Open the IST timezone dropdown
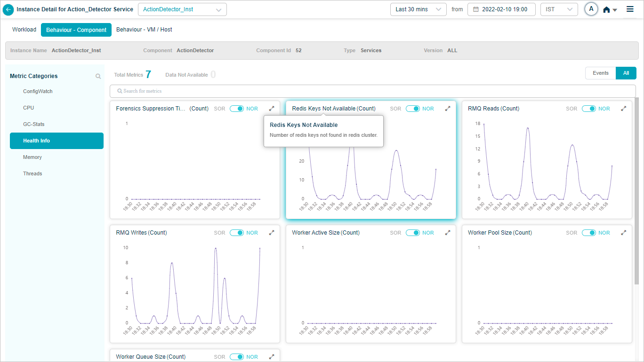Viewport: 644px width, 362px height. pyautogui.click(x=559, y=9)
